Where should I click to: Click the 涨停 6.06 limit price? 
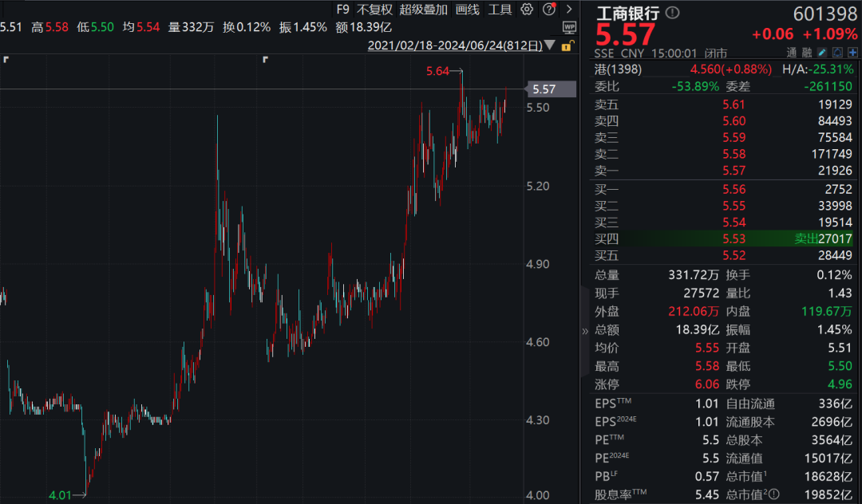tap(707, 384)
